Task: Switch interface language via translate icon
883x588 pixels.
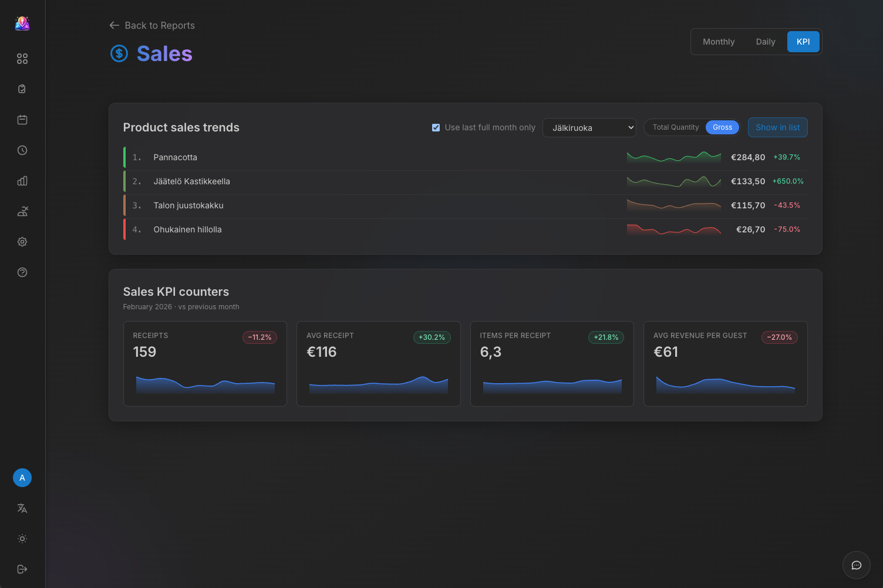Action: [22, 508]
